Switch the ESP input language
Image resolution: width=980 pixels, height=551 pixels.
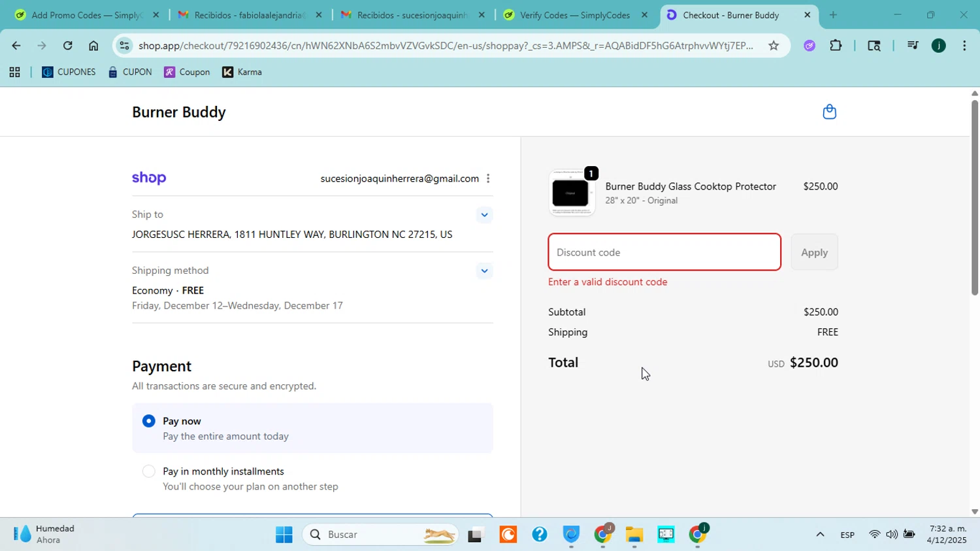click(x=847, y=535)
